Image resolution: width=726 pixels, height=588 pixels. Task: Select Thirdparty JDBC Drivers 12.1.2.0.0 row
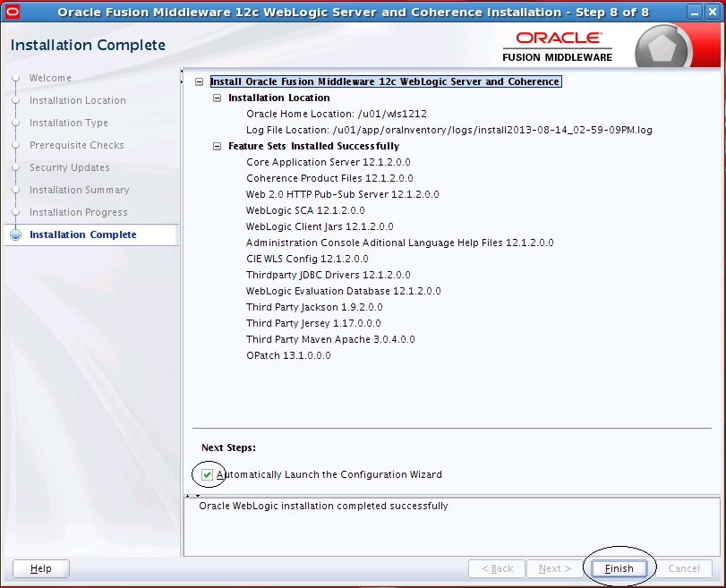329,275
